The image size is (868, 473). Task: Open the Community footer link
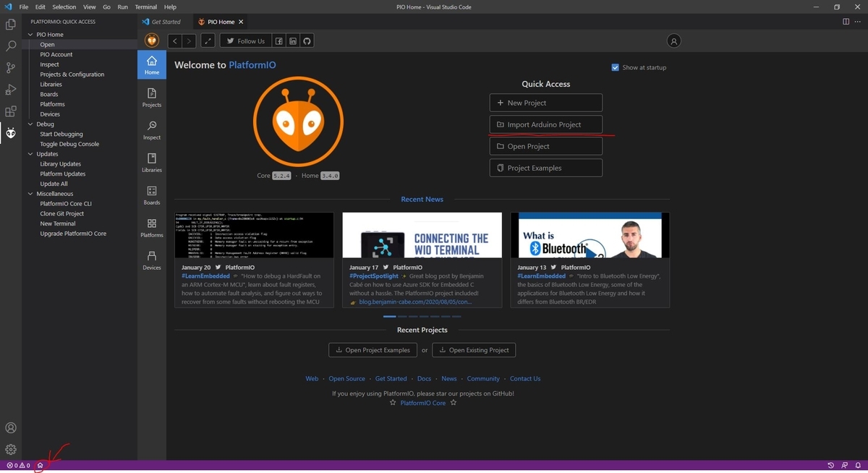(483, 378)
